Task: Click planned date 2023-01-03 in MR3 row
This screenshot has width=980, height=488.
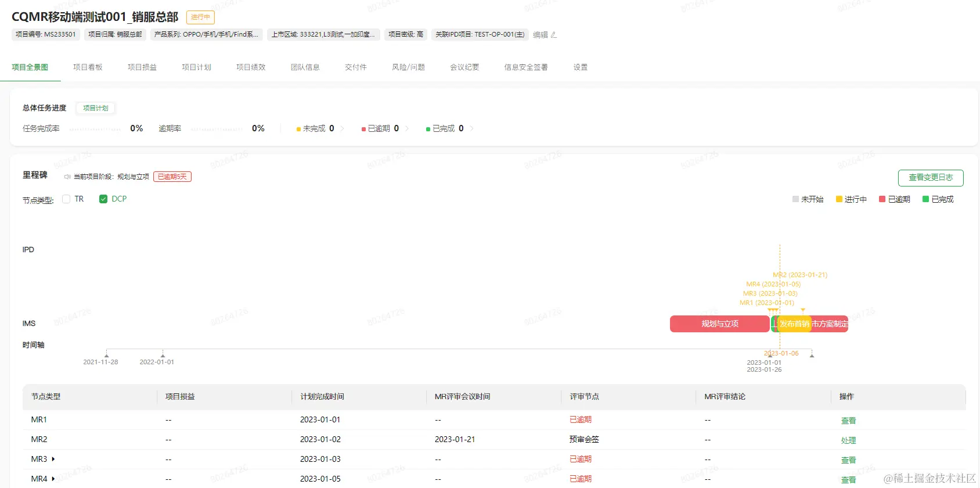Action: (320, 459)
